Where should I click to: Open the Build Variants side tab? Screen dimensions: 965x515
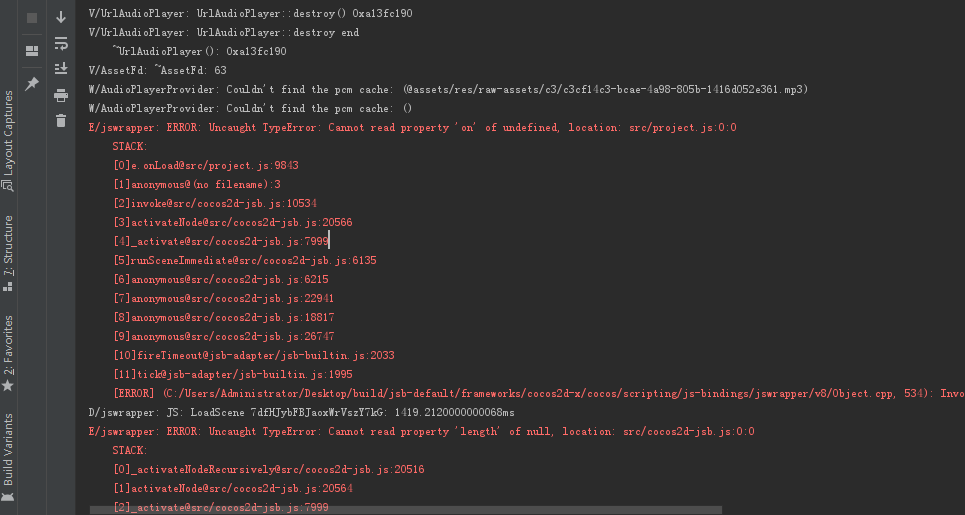[x=8, y=455]
